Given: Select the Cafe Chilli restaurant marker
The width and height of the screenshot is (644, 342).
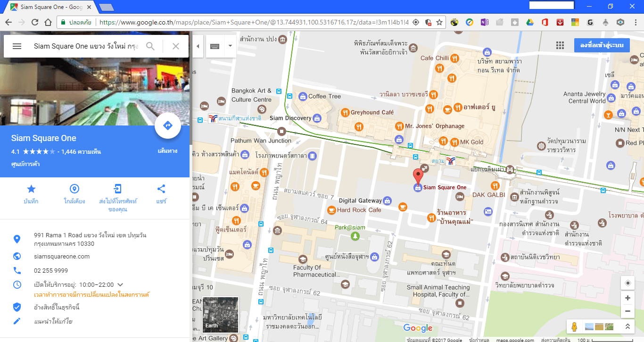Looking at the screenshot, I should 454,58.
